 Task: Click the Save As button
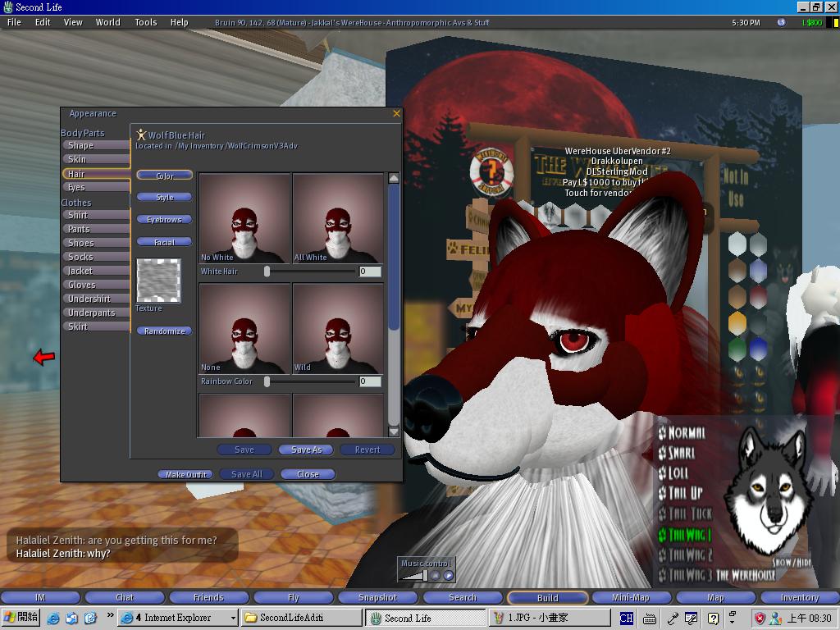tap(306, 450)
